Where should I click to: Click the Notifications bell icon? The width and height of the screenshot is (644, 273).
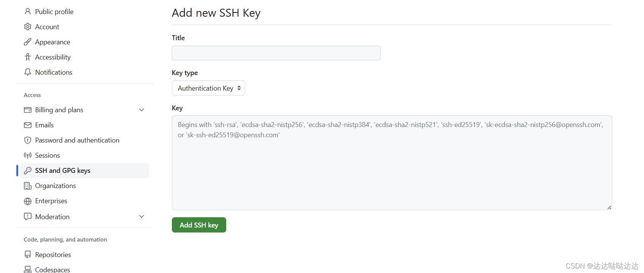tap(27, 72)
